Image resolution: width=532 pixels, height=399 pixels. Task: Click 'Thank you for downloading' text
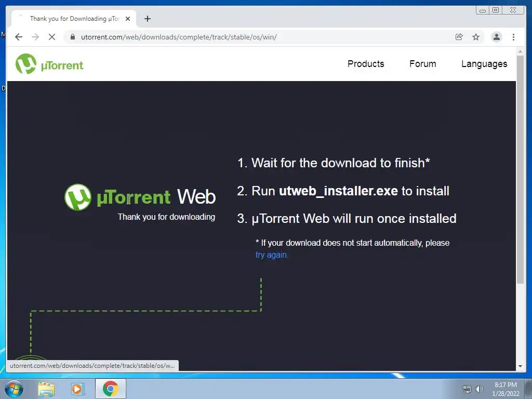[166, 217]
